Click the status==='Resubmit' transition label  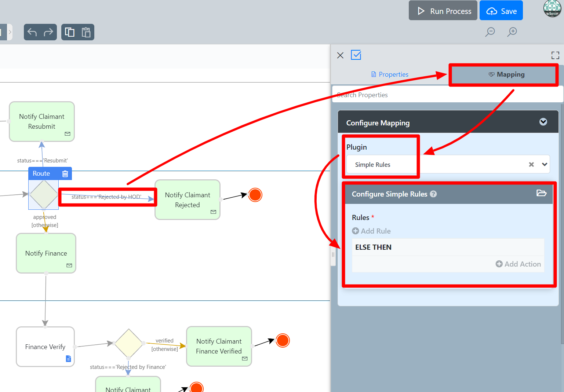(43, 161)
